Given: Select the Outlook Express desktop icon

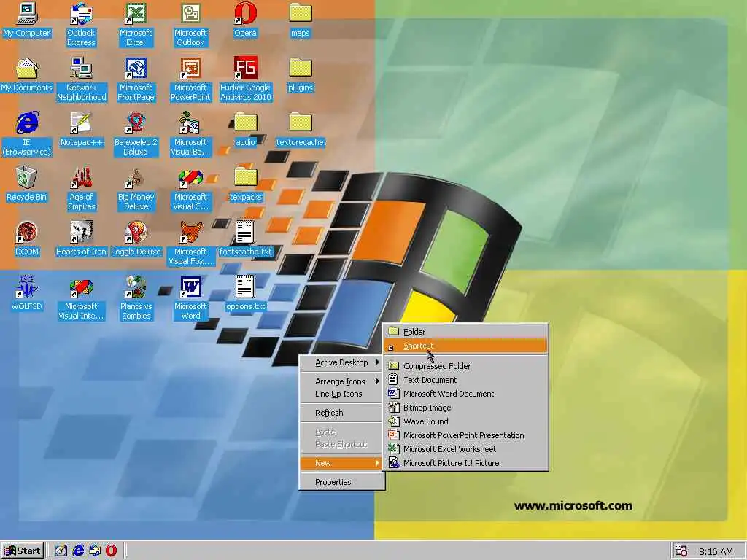Looking at the screenshot, I should tap(81, 24).
